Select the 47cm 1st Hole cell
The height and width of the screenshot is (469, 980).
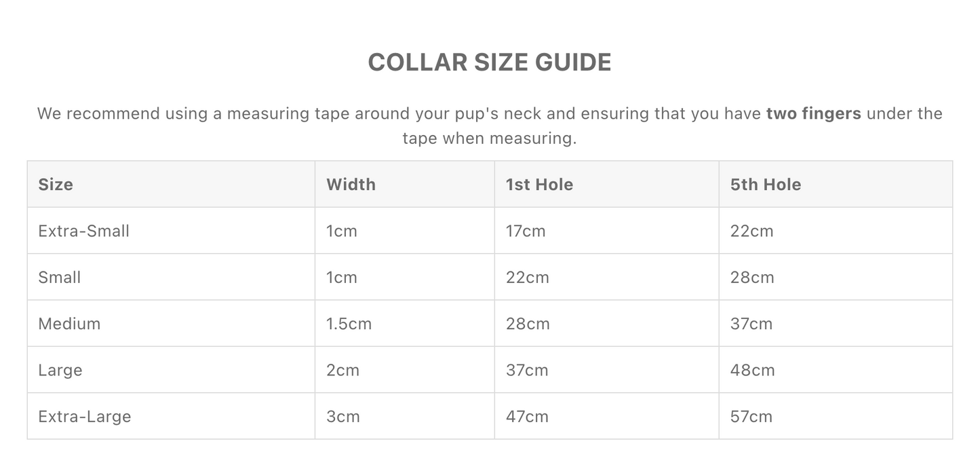click(x=527, y=417)
